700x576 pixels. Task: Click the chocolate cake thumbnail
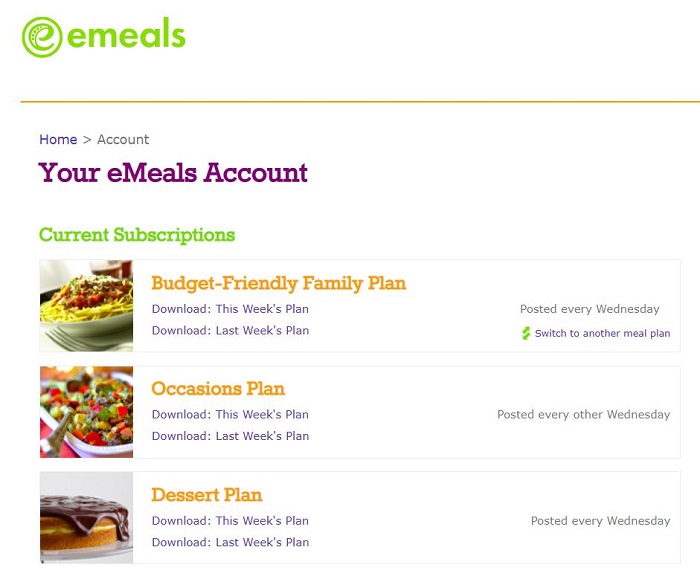point(86,518)
